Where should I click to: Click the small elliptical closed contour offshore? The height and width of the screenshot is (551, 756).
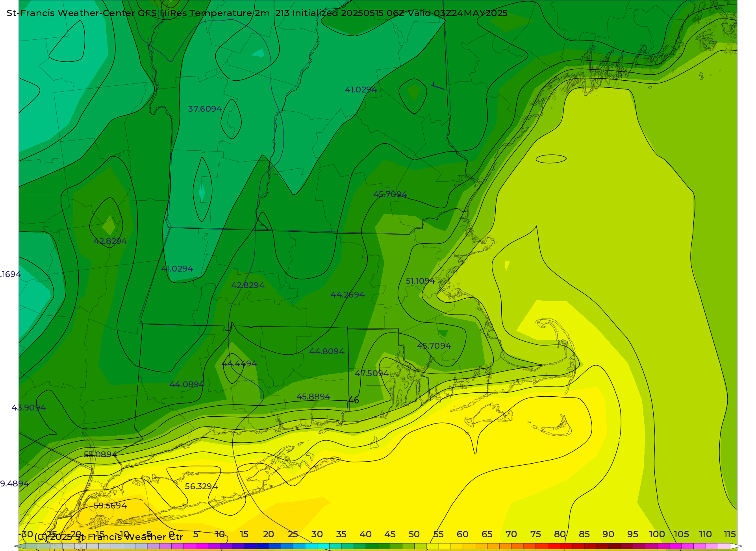(x=551, y=159)
